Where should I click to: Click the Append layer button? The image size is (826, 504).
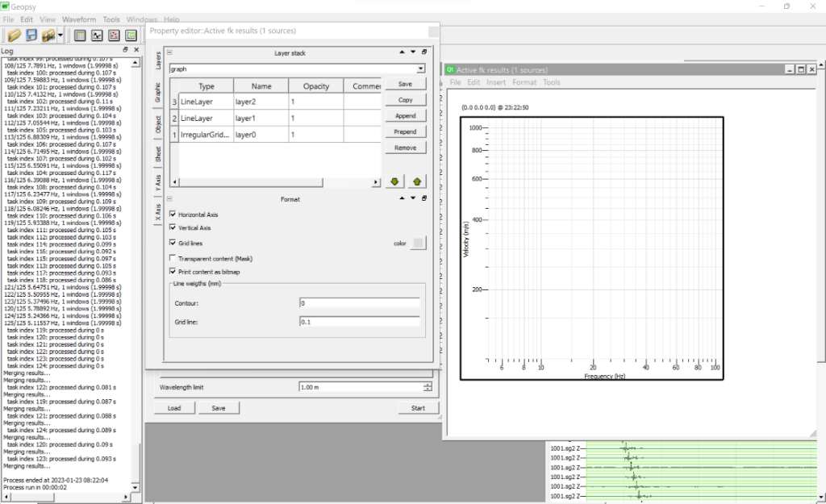tap(406, 116)
